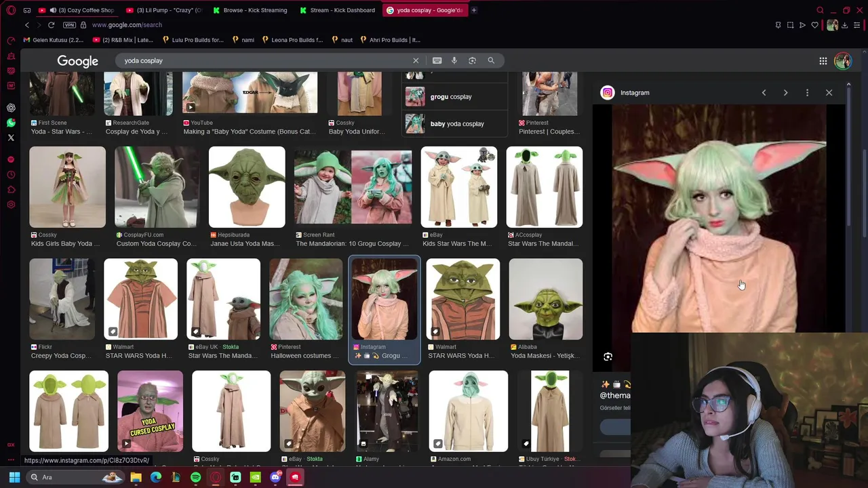Open three-dot menu in image preview
The width and height of the screenshot is (868, 488).
coord(807,93)
